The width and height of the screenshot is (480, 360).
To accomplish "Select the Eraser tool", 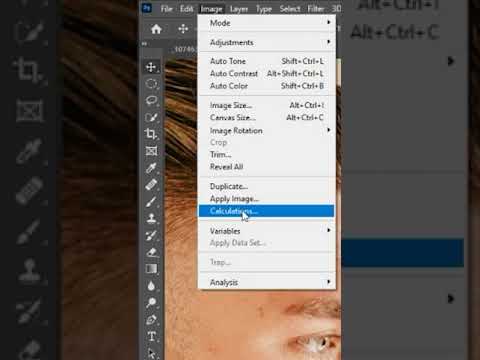I will point(151,252).
